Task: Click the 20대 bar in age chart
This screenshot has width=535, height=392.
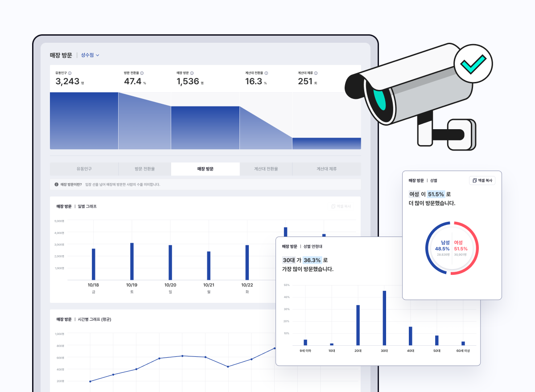Action: pos(358,325)
